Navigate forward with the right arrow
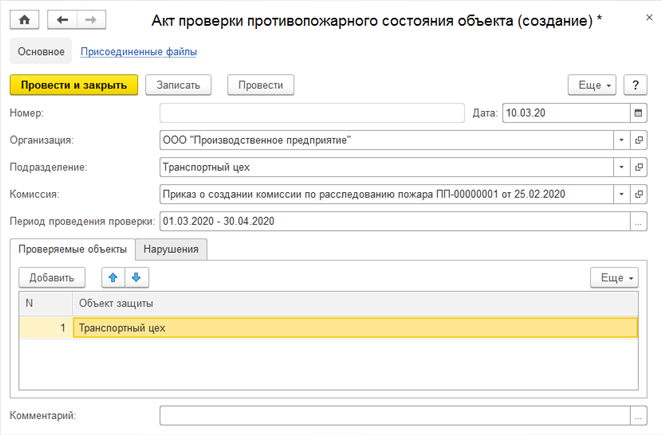 (91, 20)
